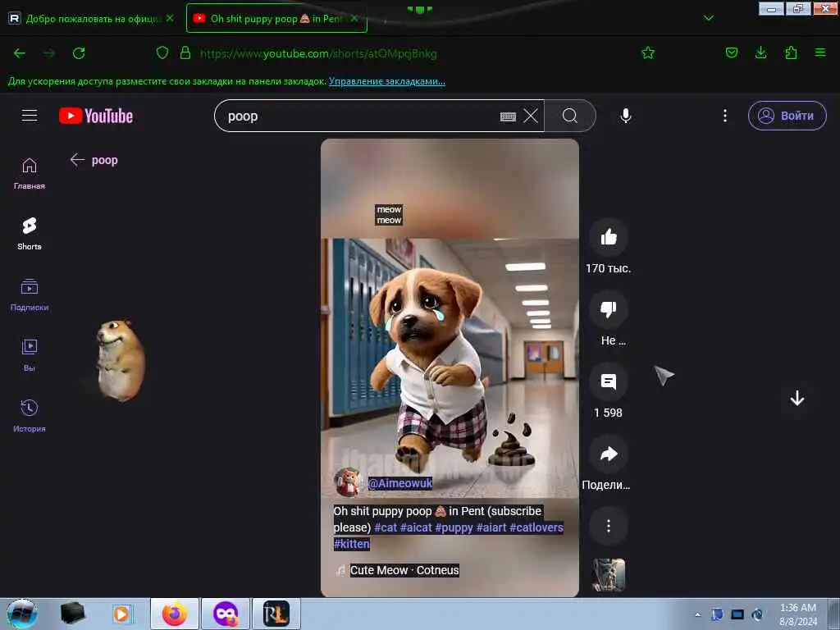Open Подписки in the sidebar
The height and width of the screenshot is (630, 840).
pyautogui.click(x=30, y=294)
